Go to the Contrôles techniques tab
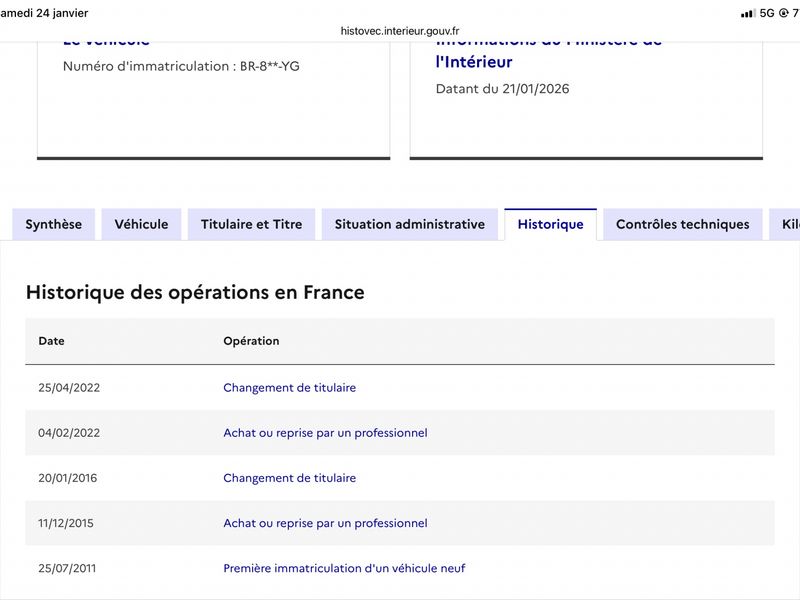Image resolution: width=800 pixels, height=600 pixels. click(x=683, y=224)
